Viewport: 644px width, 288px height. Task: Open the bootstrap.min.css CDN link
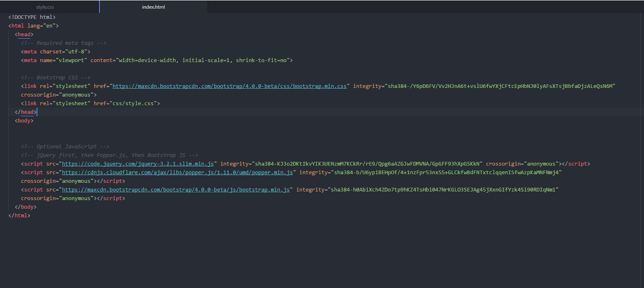click(229, 86)
